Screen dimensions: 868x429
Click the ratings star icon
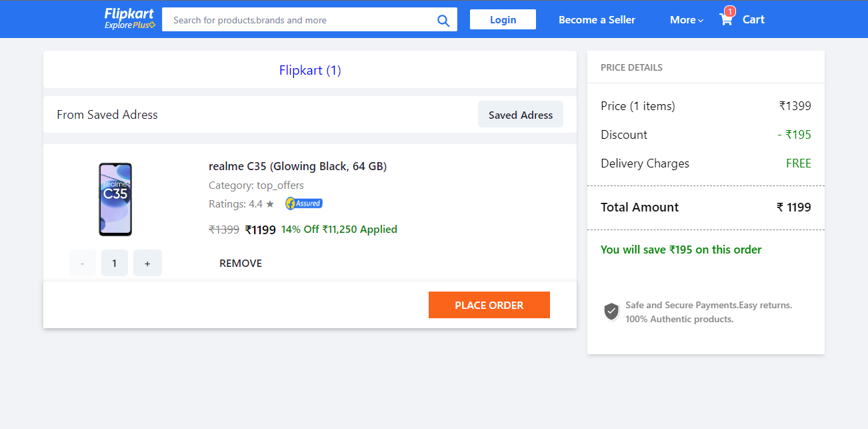coord(270,204)
